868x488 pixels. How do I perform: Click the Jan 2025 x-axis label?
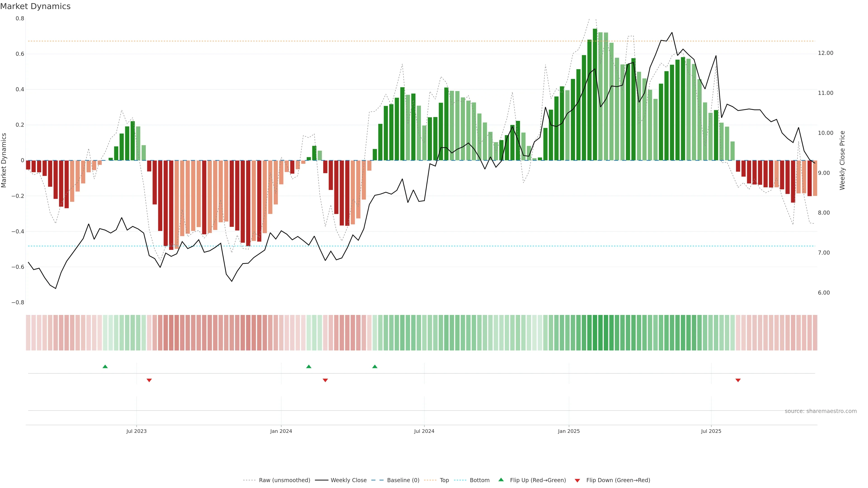[569, 431]
